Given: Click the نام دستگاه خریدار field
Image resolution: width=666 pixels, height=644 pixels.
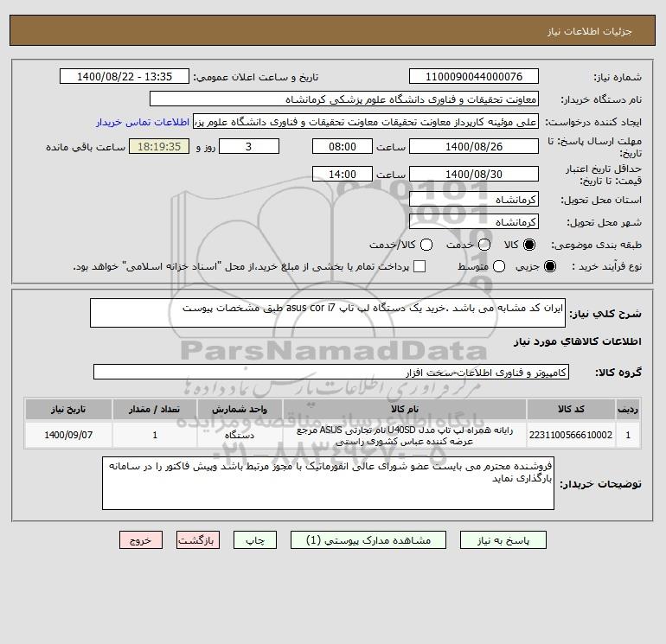Looking at the screenshot, I should coord(344,99).
